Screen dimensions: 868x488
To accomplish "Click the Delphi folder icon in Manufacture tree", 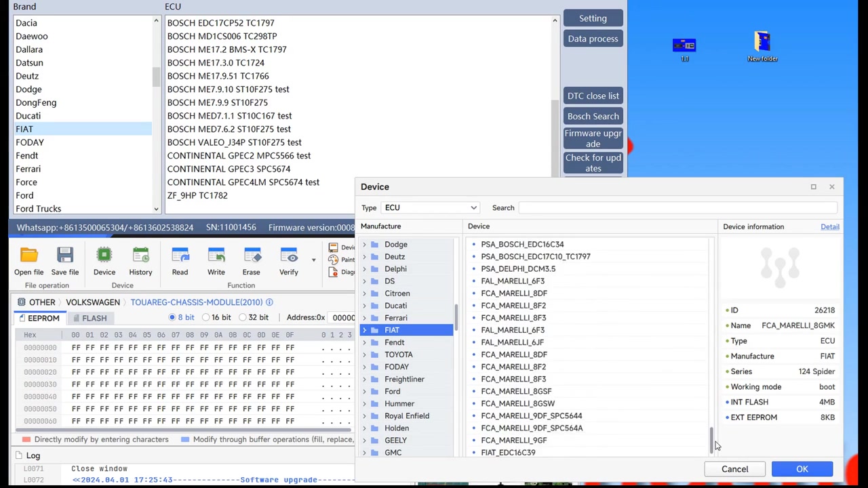I will point(375,269).
